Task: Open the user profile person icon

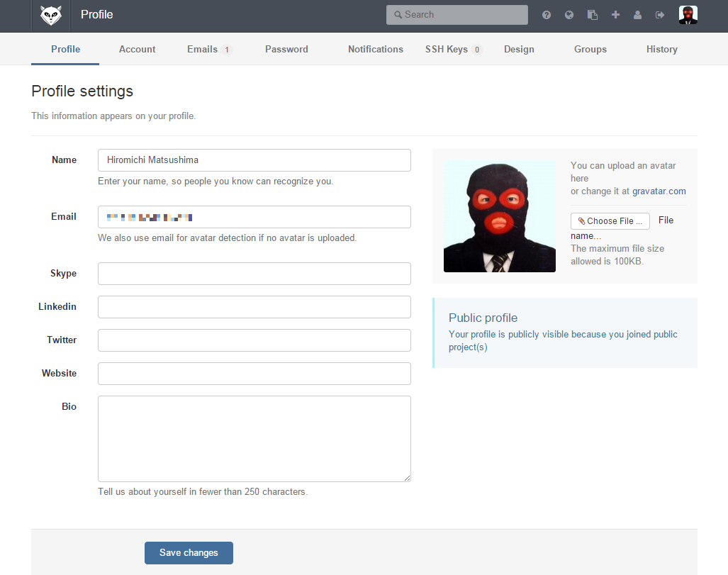Action: 637,15
